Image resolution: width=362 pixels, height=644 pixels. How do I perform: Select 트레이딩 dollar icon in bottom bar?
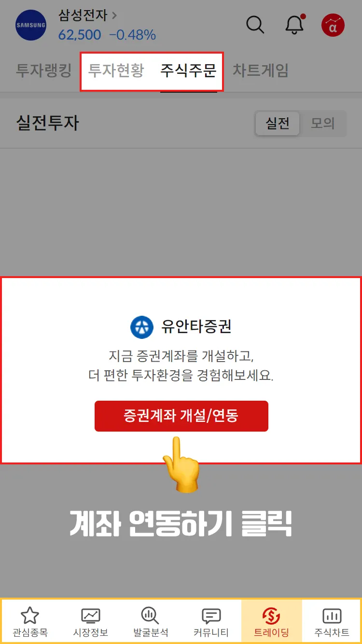(x=271, y=616)
